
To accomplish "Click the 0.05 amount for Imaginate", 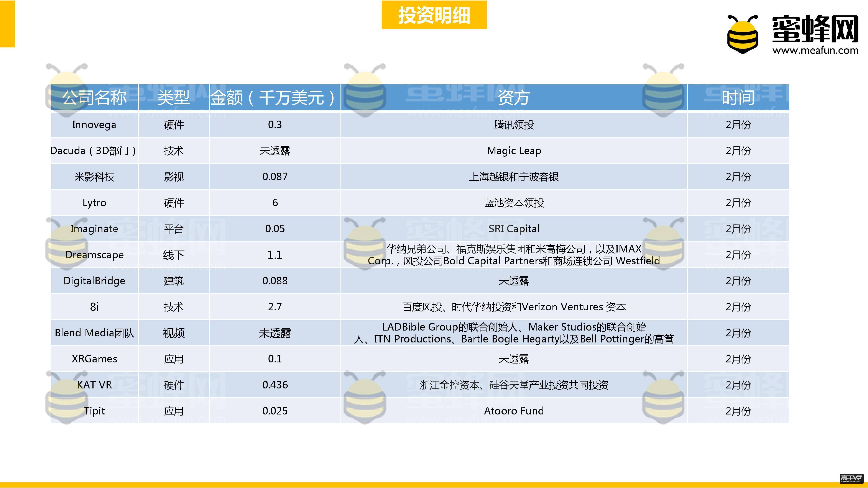I will [275, 229].
